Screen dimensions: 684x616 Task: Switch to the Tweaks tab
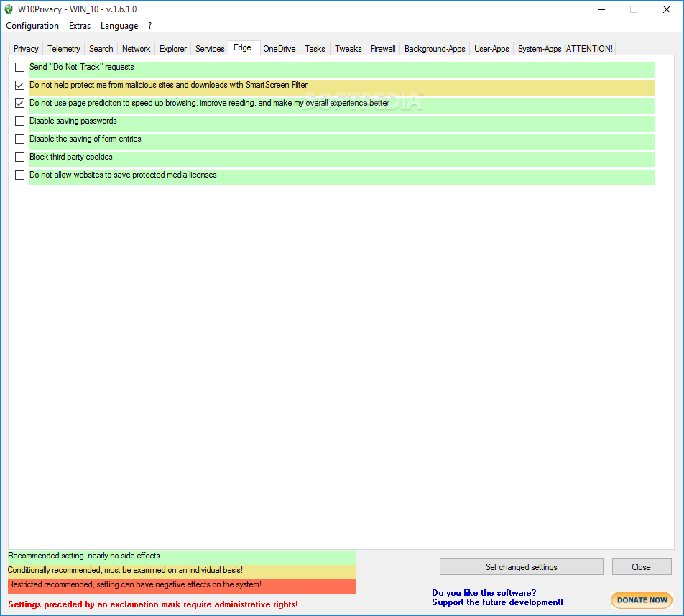click(348, 49)
